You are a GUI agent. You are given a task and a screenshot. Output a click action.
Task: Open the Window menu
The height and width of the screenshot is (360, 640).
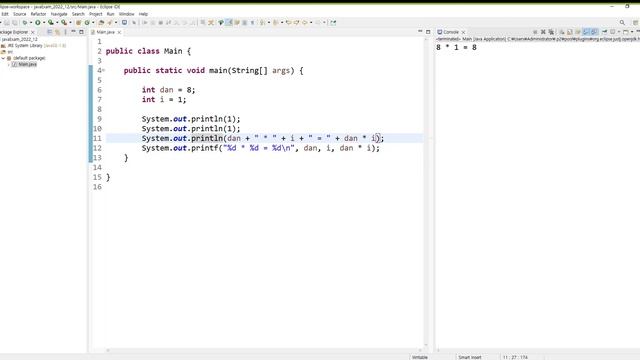coord(126,14)
